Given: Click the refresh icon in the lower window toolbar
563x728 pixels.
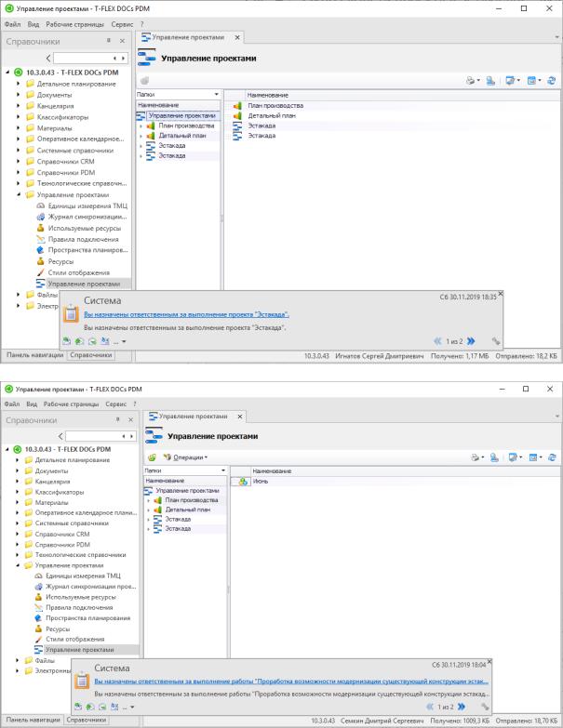Looking at the screenshot, I should (552, 457).
